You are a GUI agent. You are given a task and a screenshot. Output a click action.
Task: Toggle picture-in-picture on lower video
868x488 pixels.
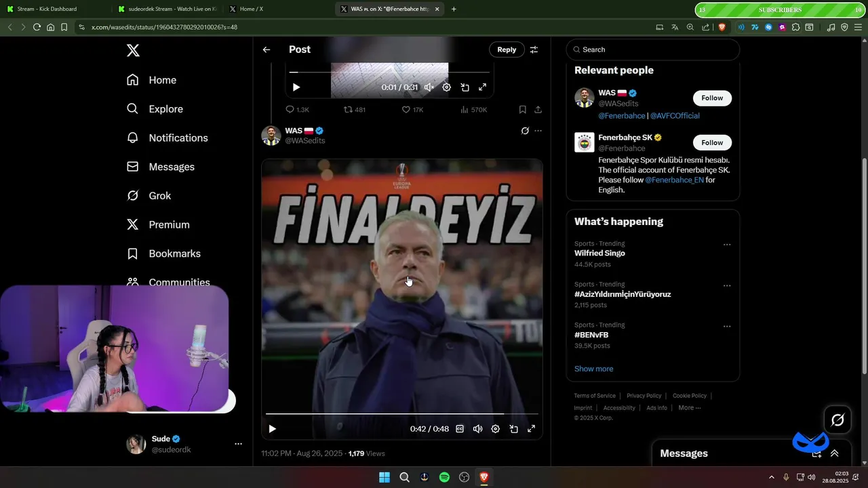pyautogui.click(x=514, y=429)
